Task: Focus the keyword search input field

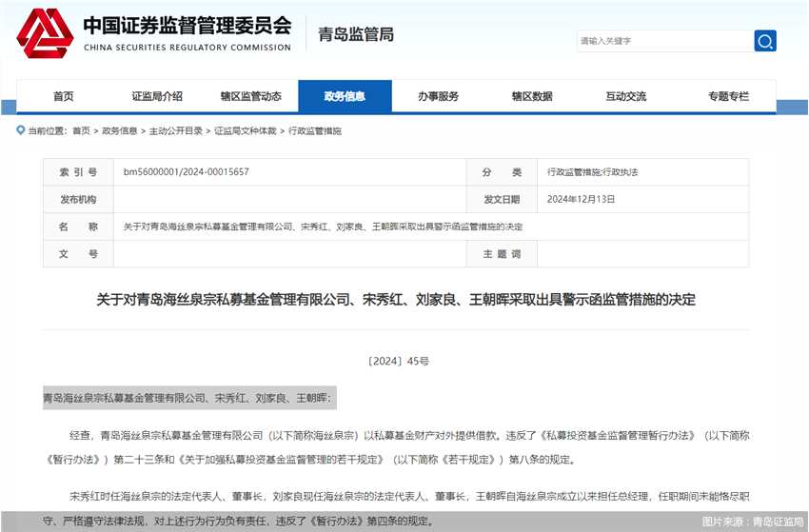Action: [x=665, y=41]
